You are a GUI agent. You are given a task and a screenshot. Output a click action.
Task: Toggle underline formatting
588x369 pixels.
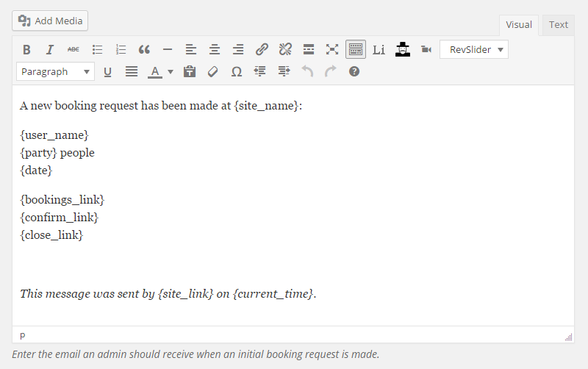coord(107,71)
